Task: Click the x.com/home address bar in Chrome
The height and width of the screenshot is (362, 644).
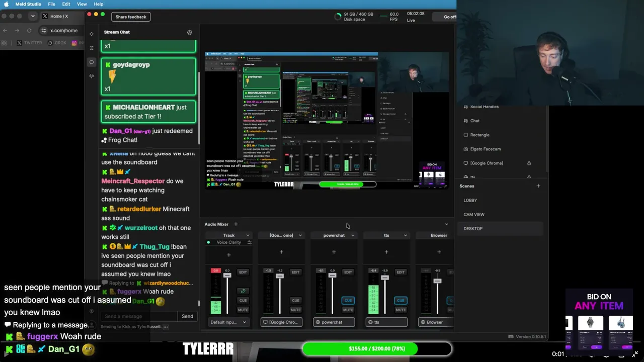Action: tap(63, 31)
